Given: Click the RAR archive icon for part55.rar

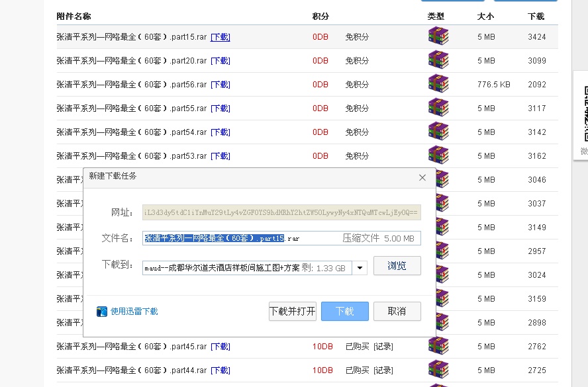Looking at the screenshot, I should pos(438,108).
